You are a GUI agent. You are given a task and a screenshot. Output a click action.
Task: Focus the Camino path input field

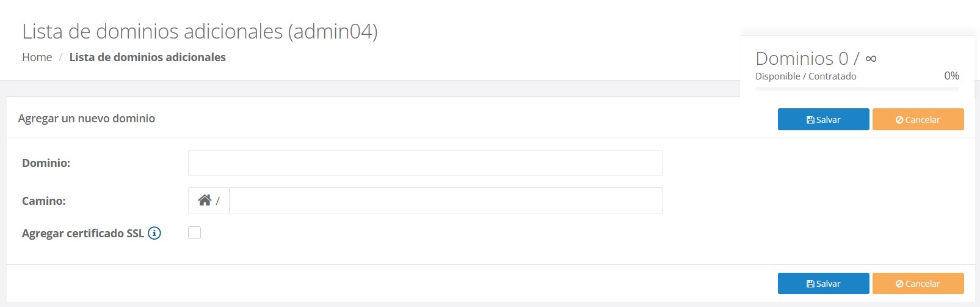(x=446, y=201)
